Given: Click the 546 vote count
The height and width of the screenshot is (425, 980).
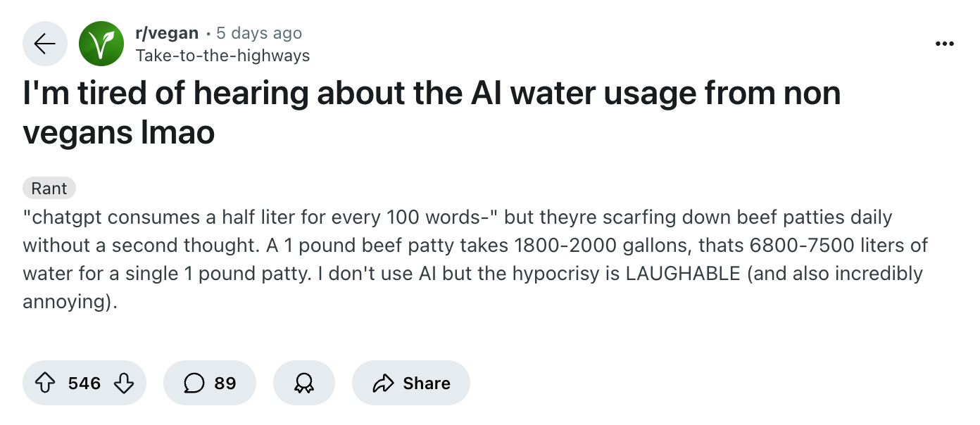Looking at the screenshot, I should point(84,383).
